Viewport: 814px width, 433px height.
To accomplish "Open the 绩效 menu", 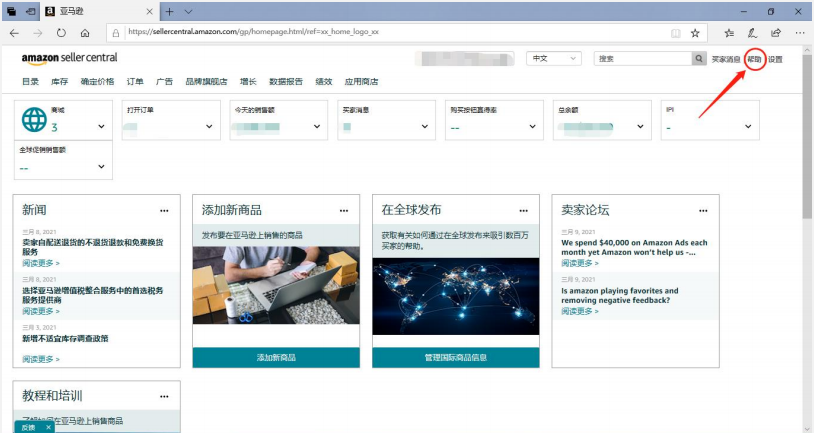I will [x=323, y=82].
